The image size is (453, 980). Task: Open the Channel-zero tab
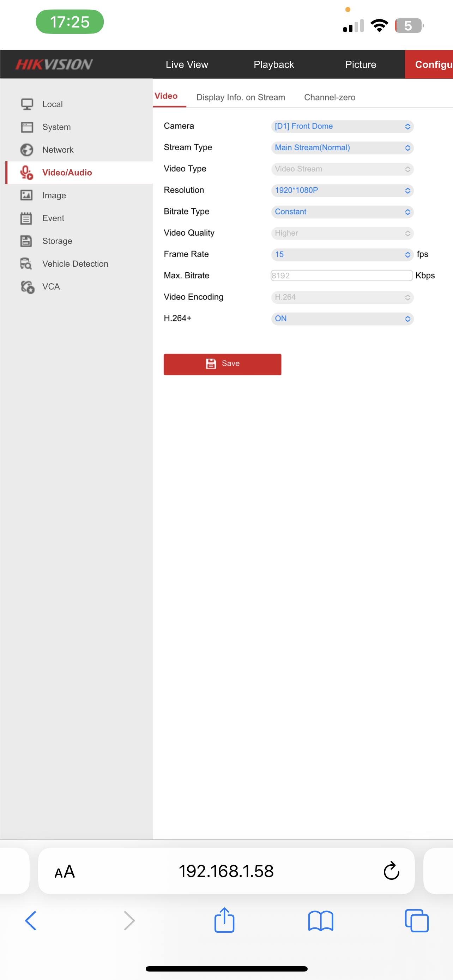tap(330, 97)
